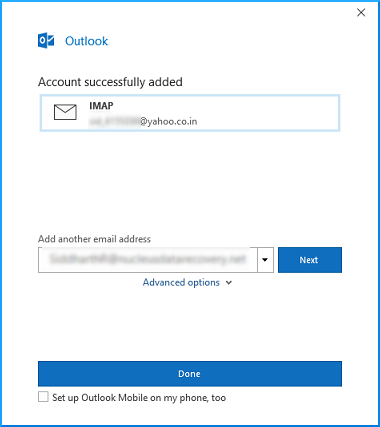This screenshot has width=380, height=427.
Task: Click the Advanced options link text
Action: click(181, 283)
